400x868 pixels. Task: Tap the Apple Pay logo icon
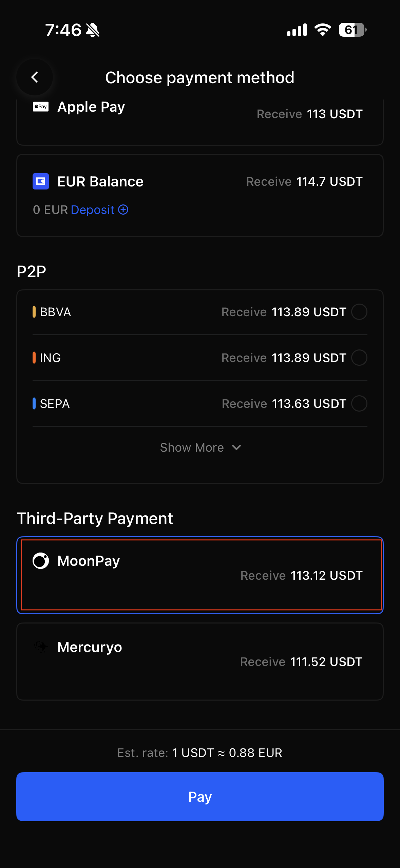(x=41, y=107)
